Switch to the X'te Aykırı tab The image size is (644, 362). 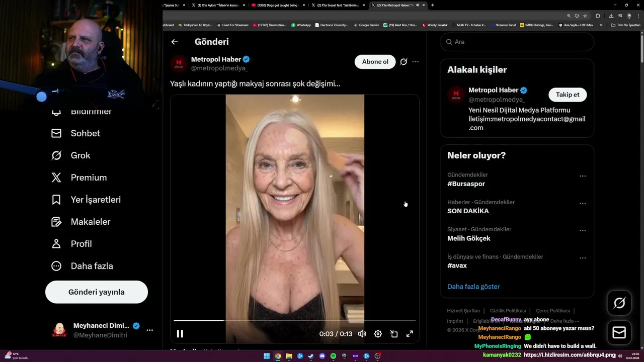[x=218, y=5]
